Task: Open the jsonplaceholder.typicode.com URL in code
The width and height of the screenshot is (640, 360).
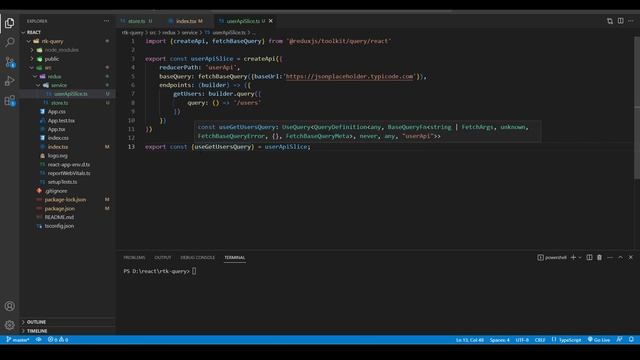Action: 349,76
